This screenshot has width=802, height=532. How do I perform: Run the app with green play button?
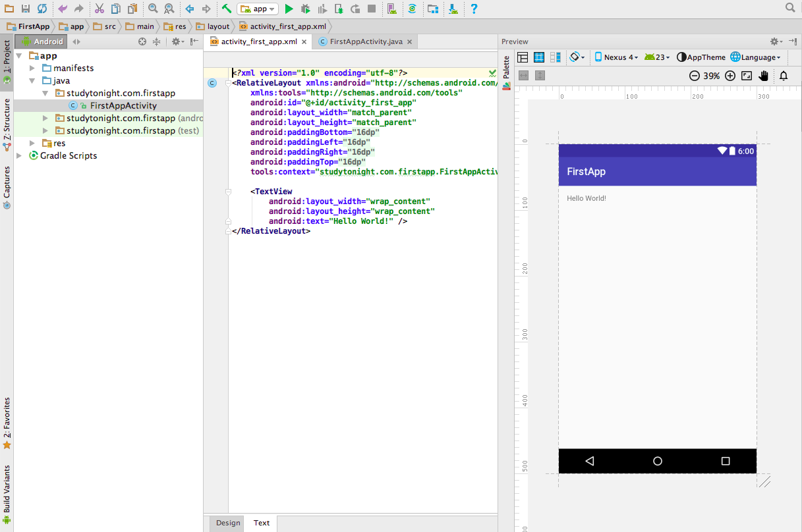[289, 9]
